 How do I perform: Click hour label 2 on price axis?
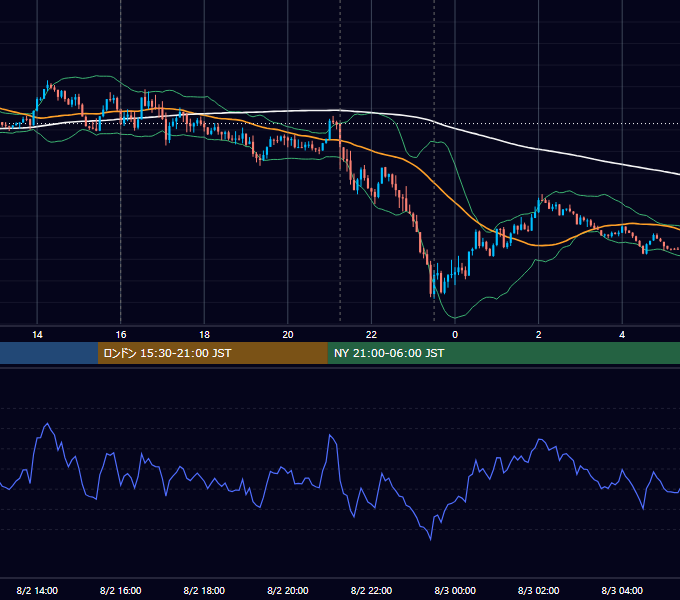pyautogui.click(x=539, y=335)
